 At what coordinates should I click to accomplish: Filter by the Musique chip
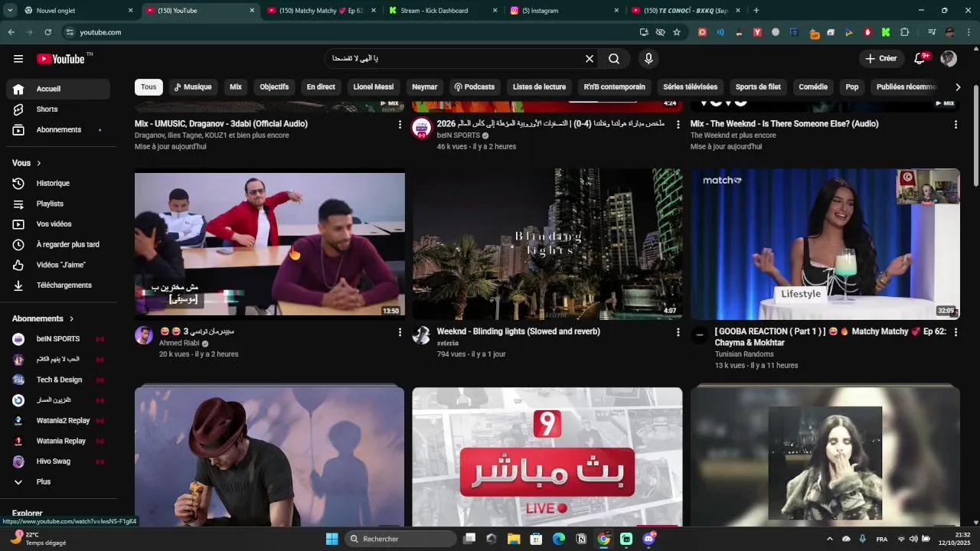(x=192, y=87)
